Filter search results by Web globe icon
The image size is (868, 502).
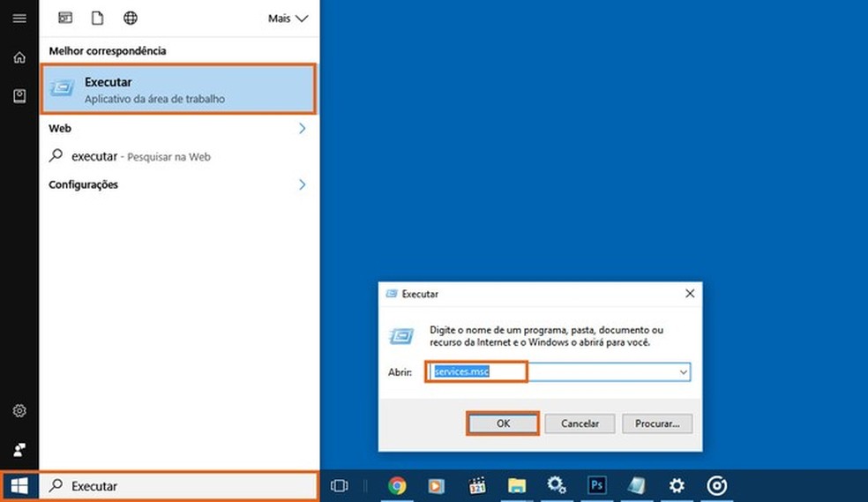(130, 18)
